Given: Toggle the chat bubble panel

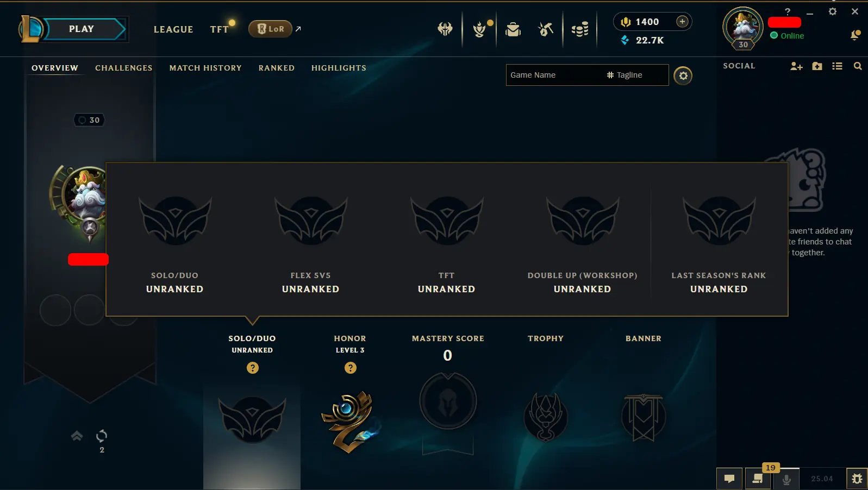Looking at the screenshot, I should (729, 479).
